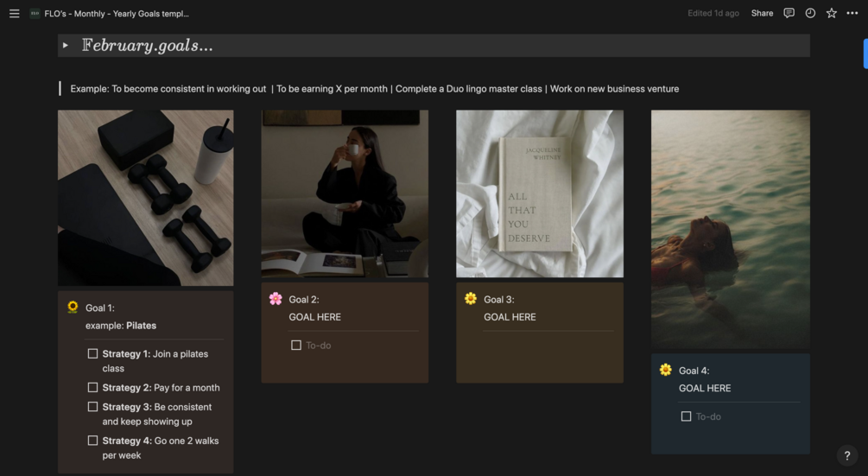Click the 'Goal 2:' label
The height and width of the screenshot is (476, 868).
(304, 300)
